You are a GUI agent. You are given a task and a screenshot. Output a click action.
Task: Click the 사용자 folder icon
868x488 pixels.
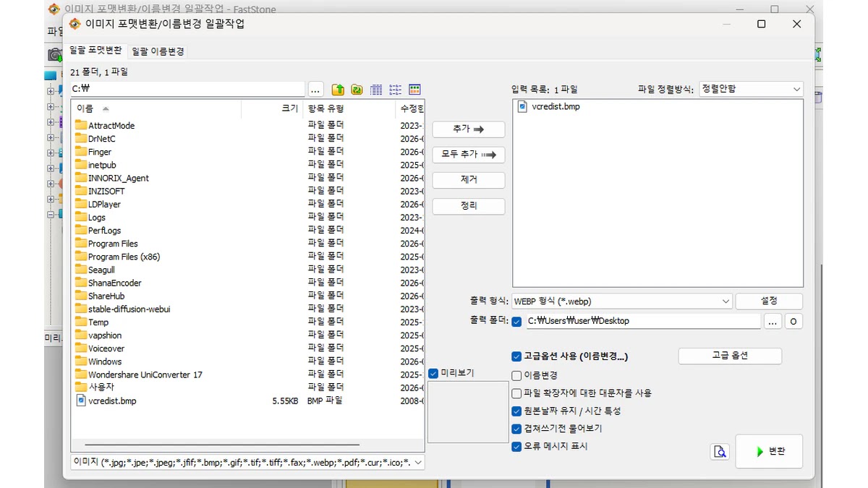(x=81, y=388)
